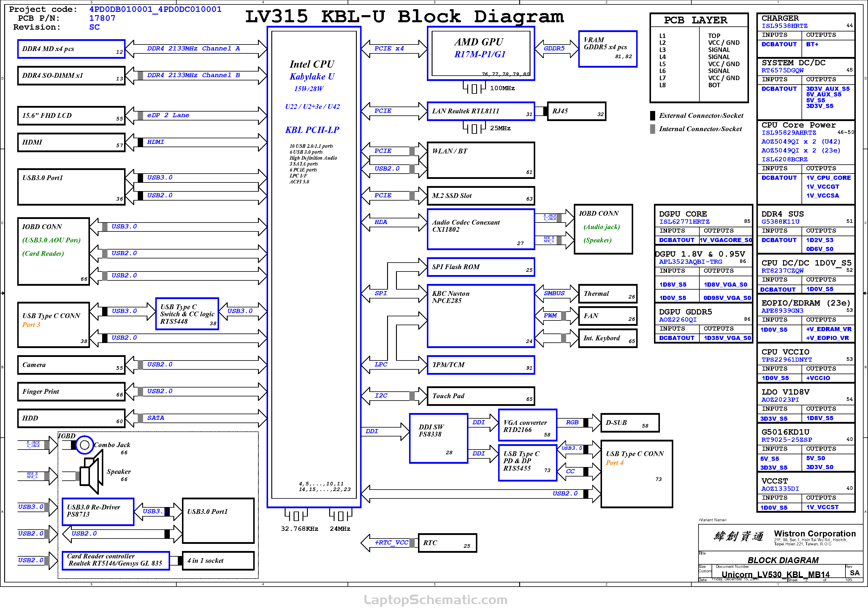
Task: Click the BLOCK DIAGRAM title field
Action: pos(783,560)
